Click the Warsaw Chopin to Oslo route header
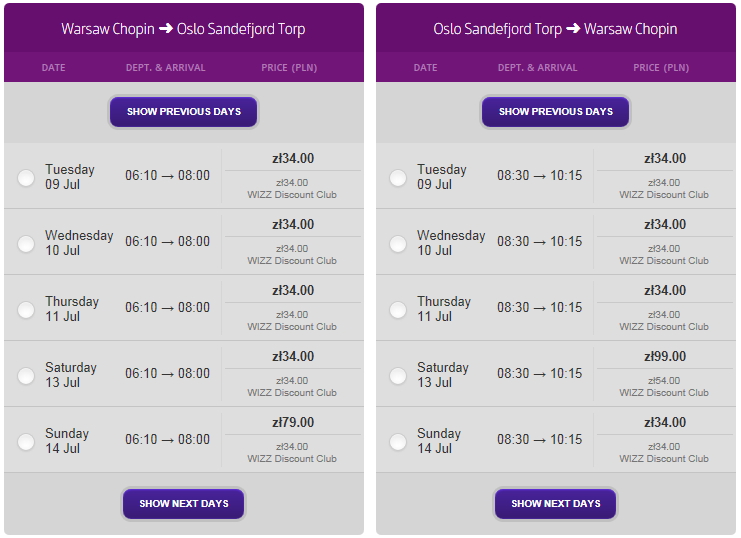The height and width of the screenshot is (538, 741). (183, 29)
